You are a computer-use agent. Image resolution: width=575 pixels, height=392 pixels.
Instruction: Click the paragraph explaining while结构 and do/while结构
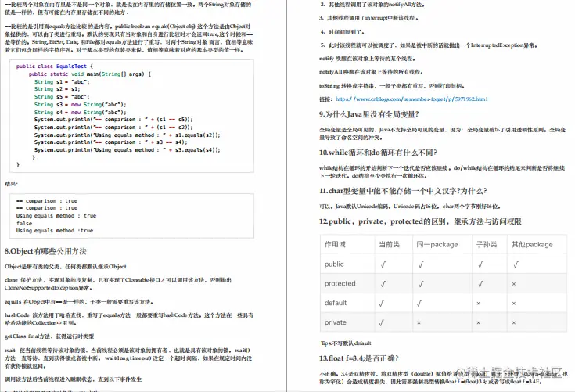(x=442, y=172)
